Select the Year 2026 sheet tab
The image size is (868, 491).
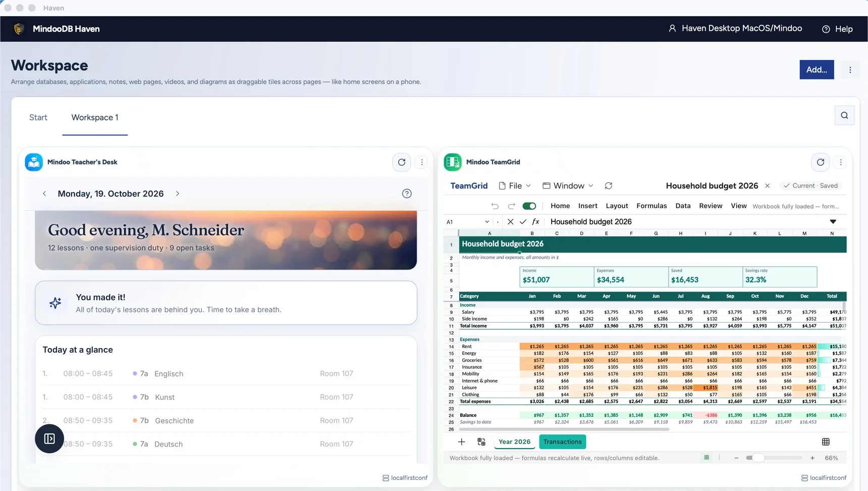click(x=515, y=442)
